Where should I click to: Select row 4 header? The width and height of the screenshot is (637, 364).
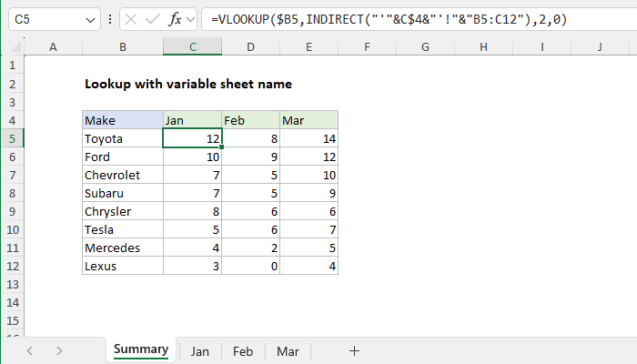pyautogui.click(x=12, y=120)
